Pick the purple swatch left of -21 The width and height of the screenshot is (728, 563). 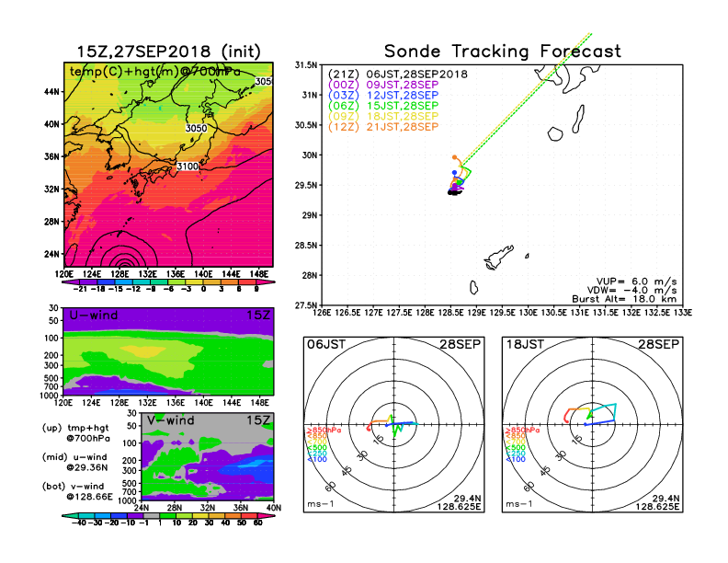(x=71, y=281)
